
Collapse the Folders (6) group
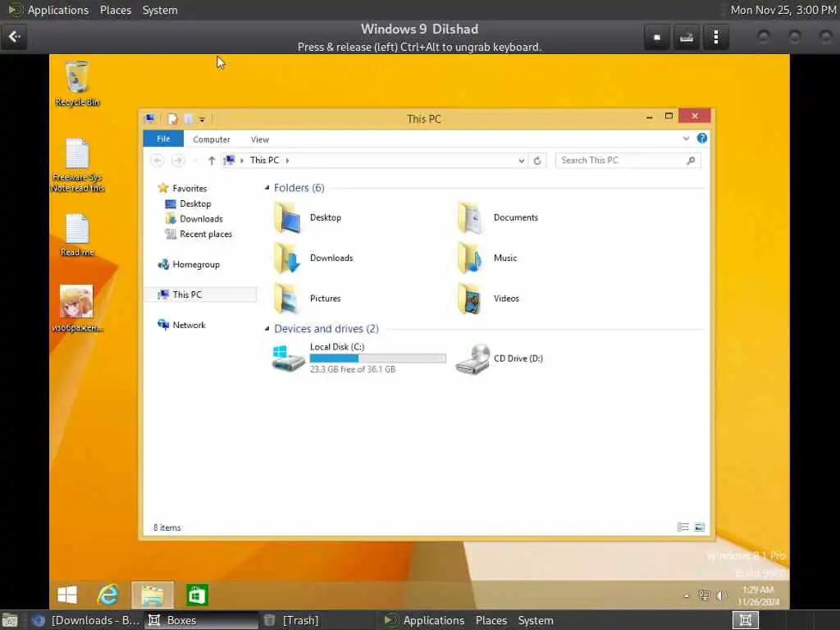tap(267, 188)
